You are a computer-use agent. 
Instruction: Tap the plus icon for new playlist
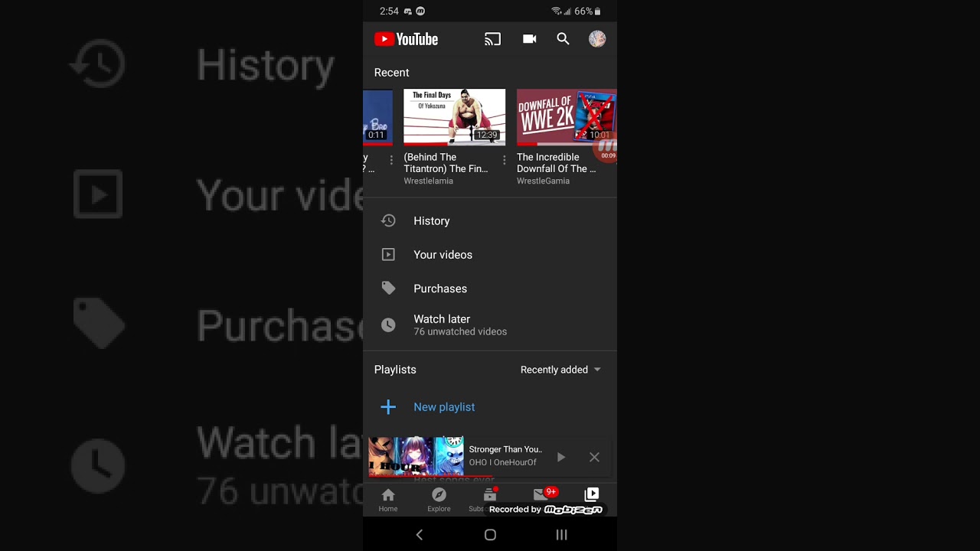coord(388,407)
